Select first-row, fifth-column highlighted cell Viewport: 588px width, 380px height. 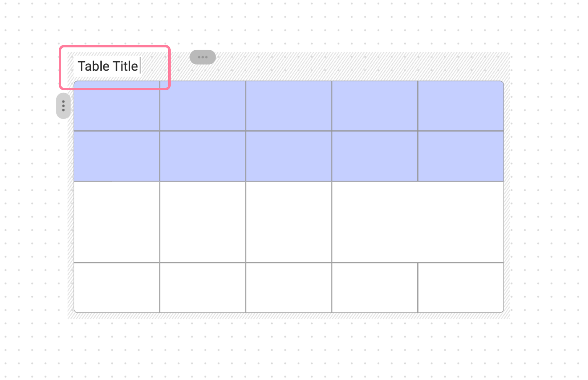pos(461,106)
